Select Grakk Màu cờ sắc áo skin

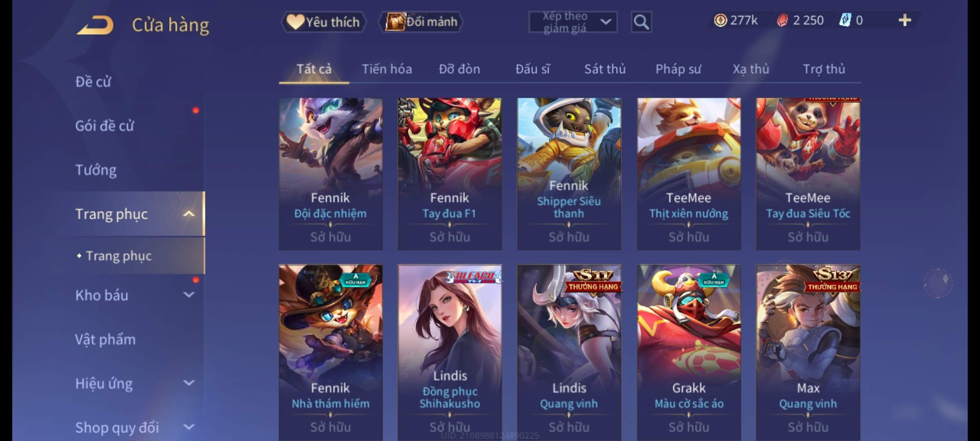tap(689, 352)
